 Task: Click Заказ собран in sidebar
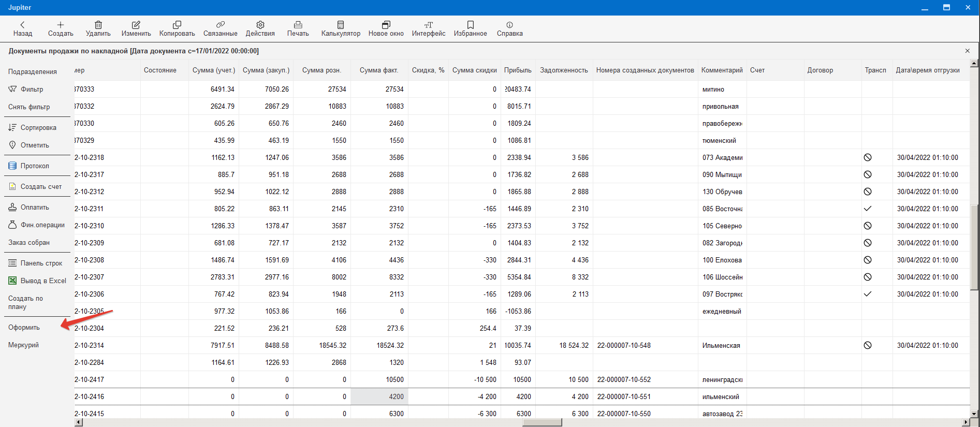29,242
